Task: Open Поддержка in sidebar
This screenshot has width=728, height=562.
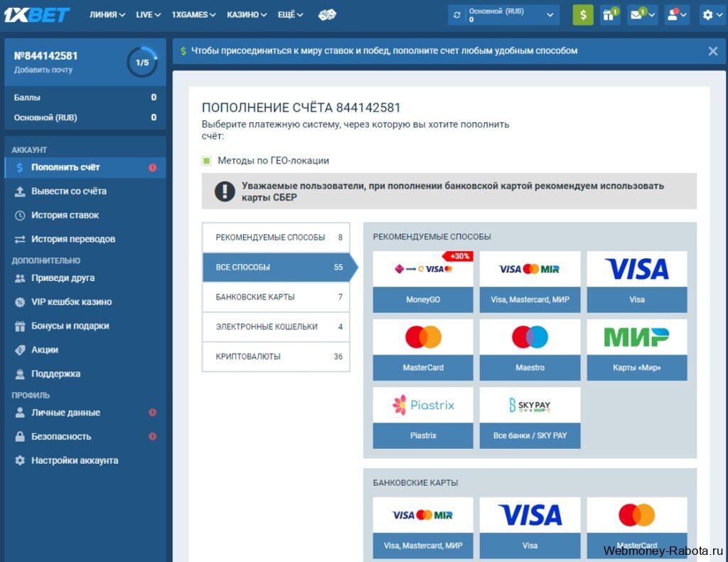Action: point(85,374)
